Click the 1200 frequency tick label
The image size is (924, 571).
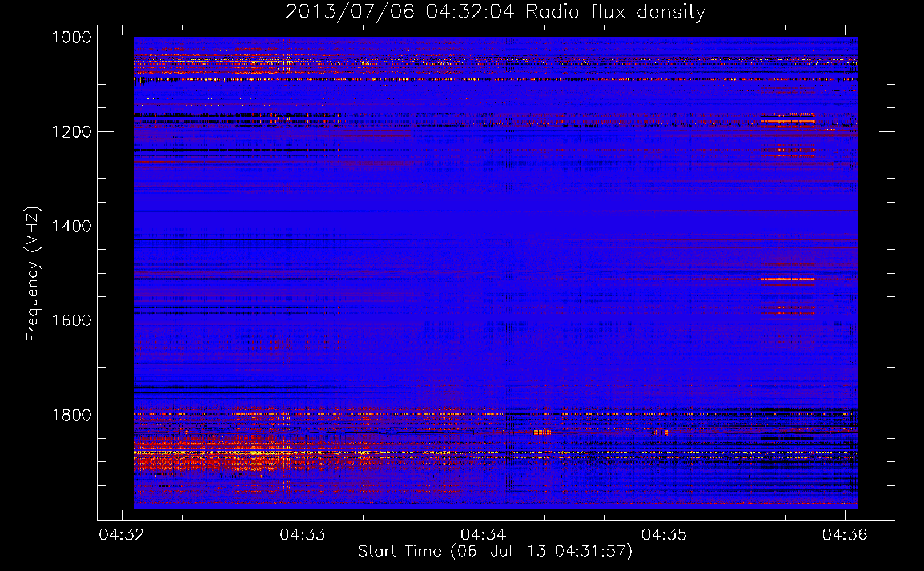point(71,132)
